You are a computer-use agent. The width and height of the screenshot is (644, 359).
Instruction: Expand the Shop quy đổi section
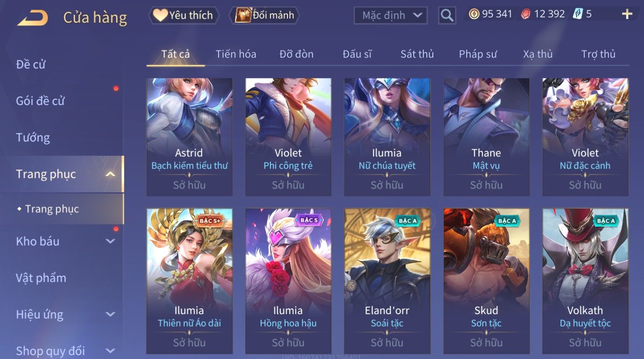point(110,351)
